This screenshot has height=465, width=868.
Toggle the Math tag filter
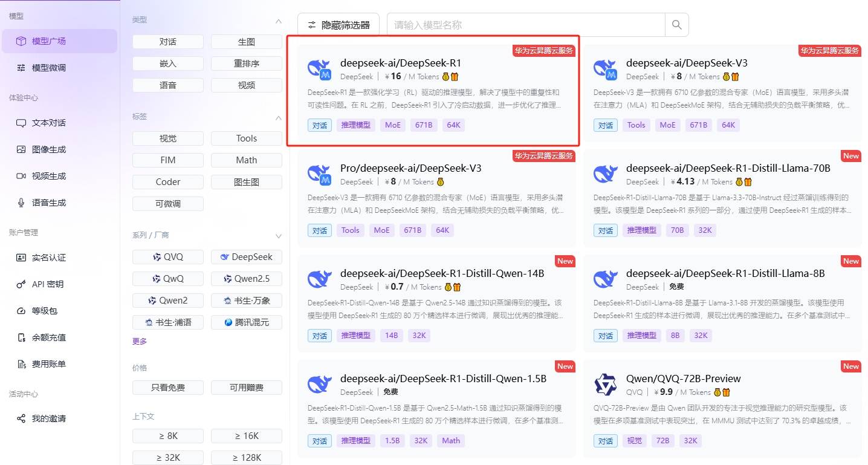[247, 160]
